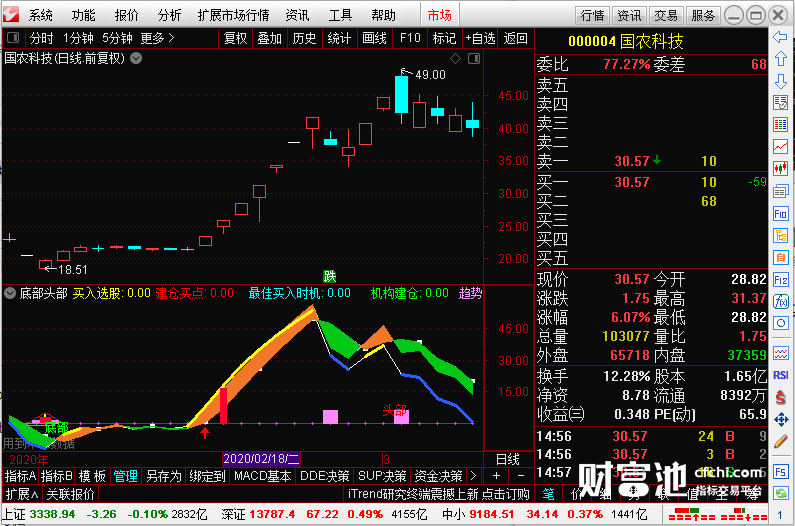Screen dimensions: 795x526
Task: Click the 交易 button
Action: click(666, 15)
